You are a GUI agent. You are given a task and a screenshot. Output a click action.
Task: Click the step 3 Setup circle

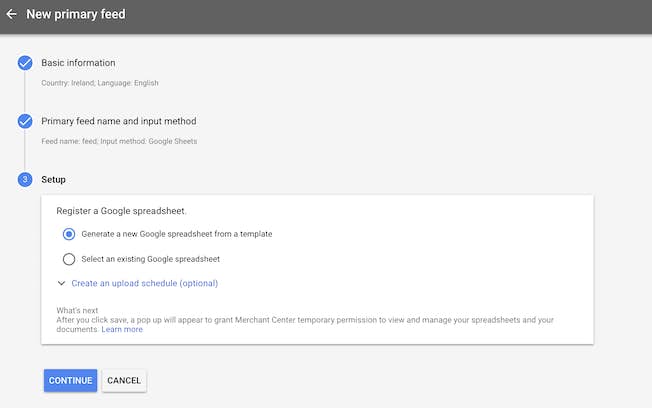tap(25, 179)
